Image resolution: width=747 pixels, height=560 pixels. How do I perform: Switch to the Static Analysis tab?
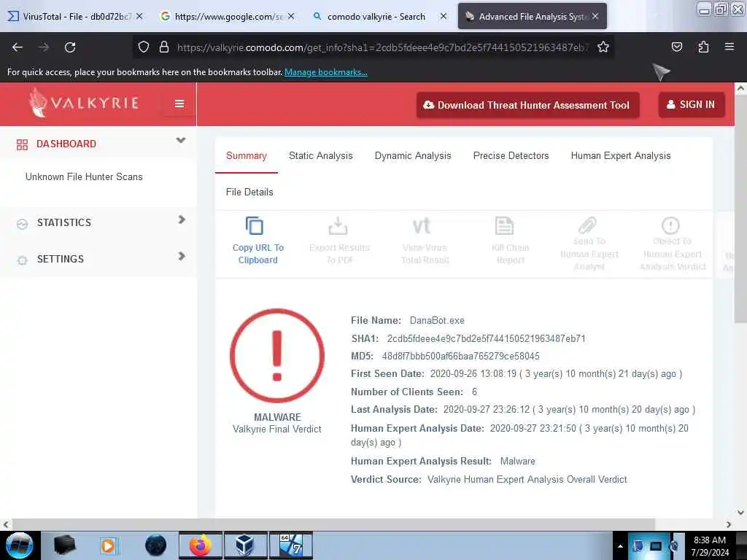pos(321,156)
